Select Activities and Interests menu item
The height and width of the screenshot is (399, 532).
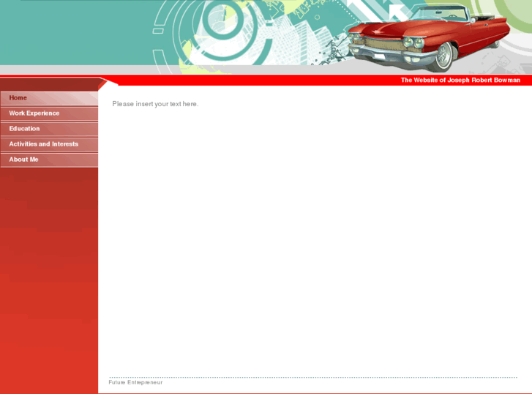49,144
